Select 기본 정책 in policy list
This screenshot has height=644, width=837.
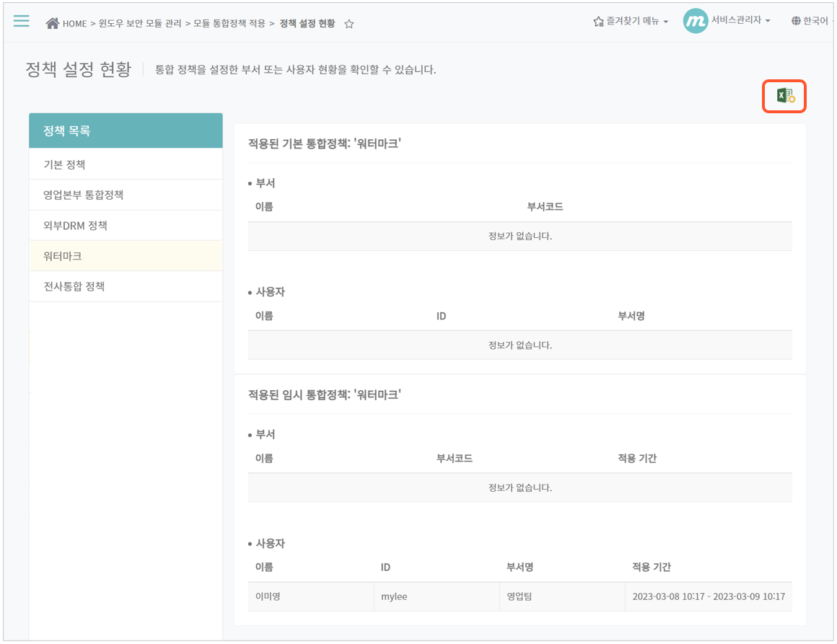click(x=126, y=164)
